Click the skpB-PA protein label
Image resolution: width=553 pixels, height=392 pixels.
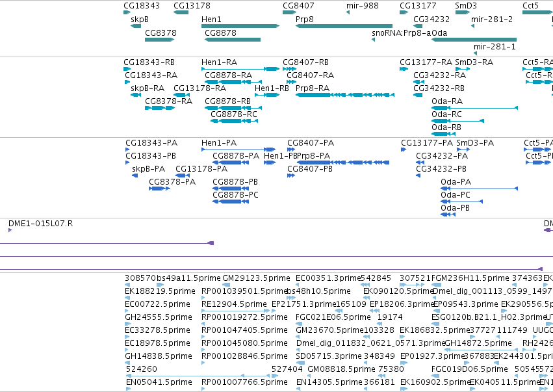click(x=148, y=169)
